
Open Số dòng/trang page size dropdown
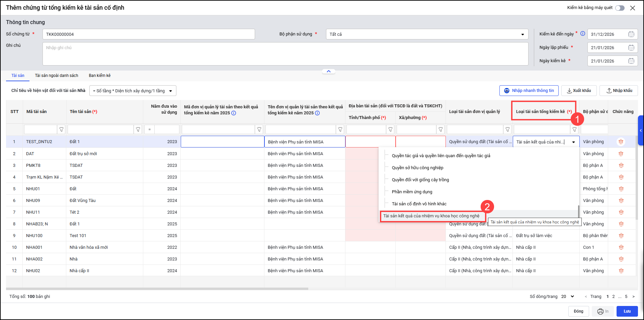tap(568, 297)
